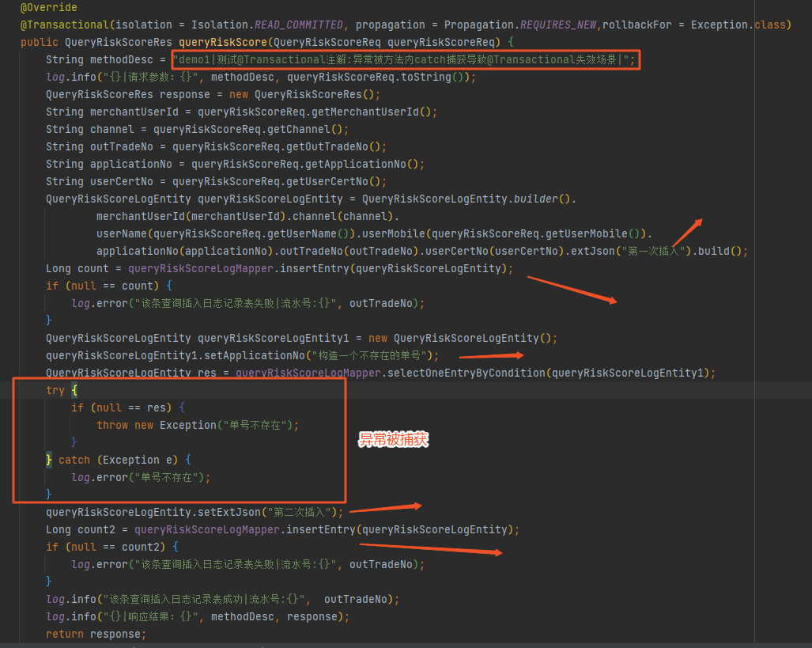
Task: Click the getApplicationNo() call
Action: click(361, 164)
